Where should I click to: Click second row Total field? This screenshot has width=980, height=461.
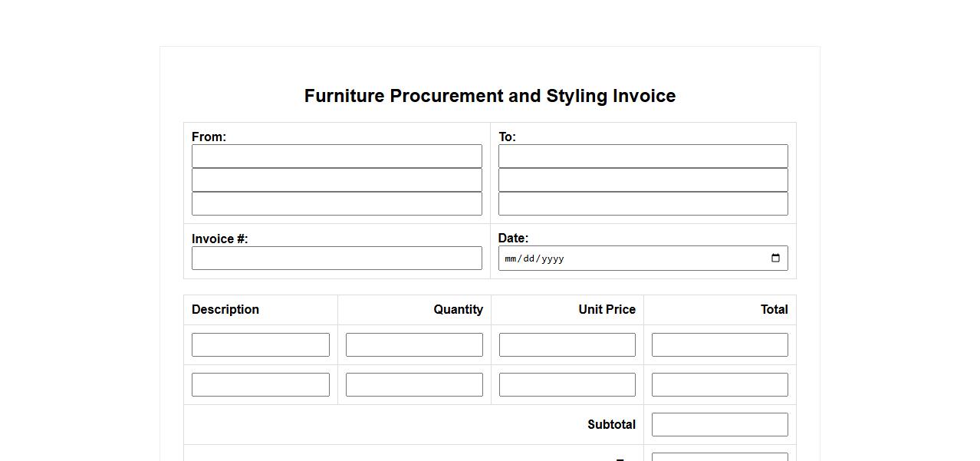[x=719, y=385]
